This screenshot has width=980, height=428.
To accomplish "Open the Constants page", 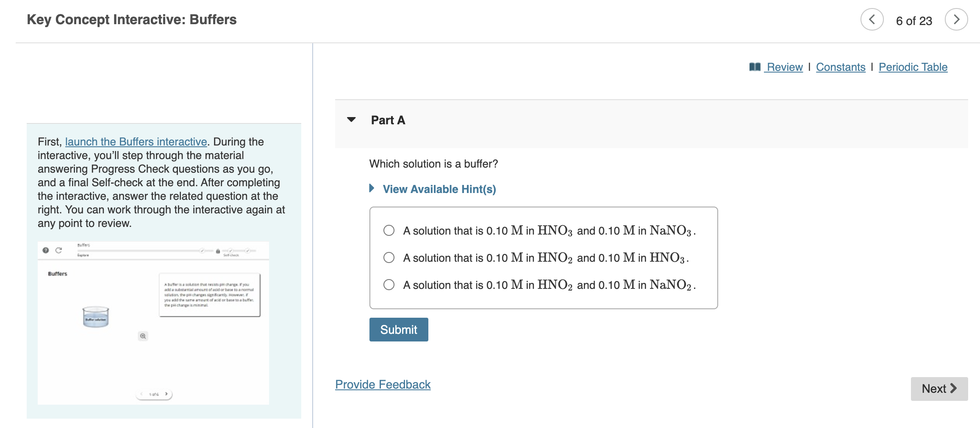I will click(x=840, y=67).
